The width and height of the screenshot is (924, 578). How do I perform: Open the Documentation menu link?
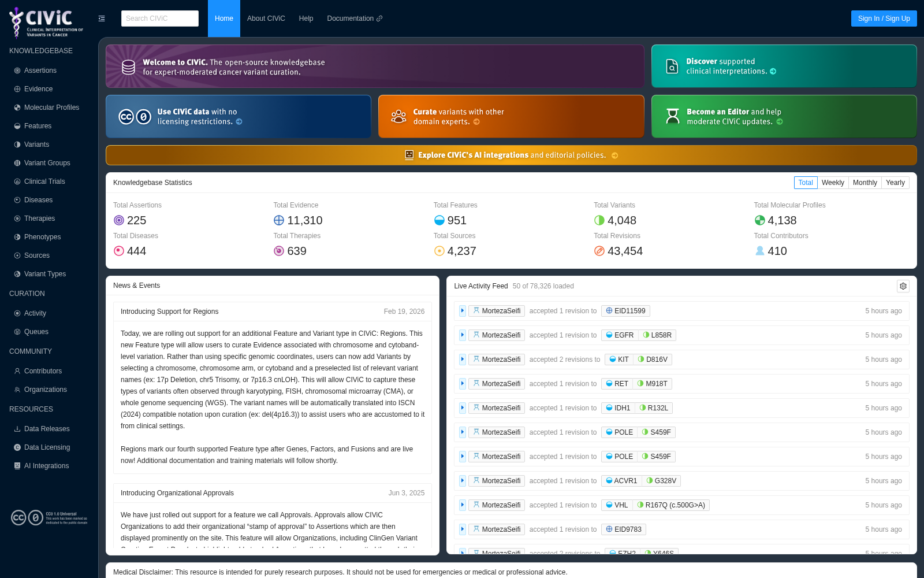tap(355, 18)
